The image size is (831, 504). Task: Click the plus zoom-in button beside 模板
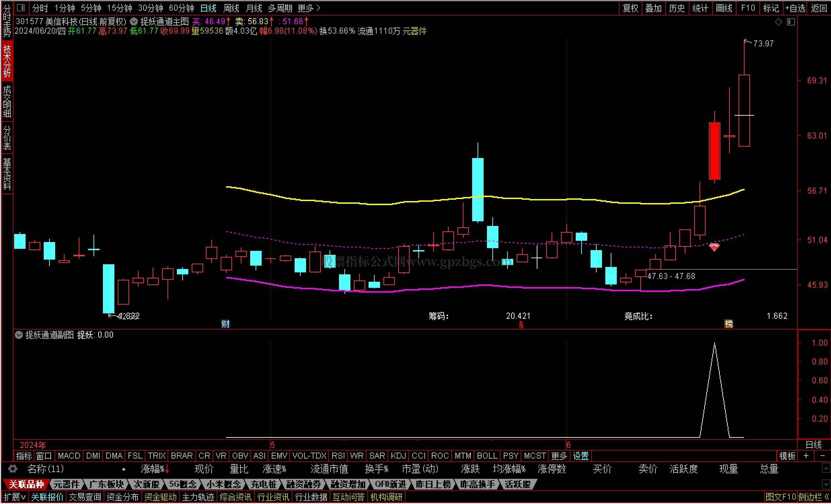pos(806,456)
